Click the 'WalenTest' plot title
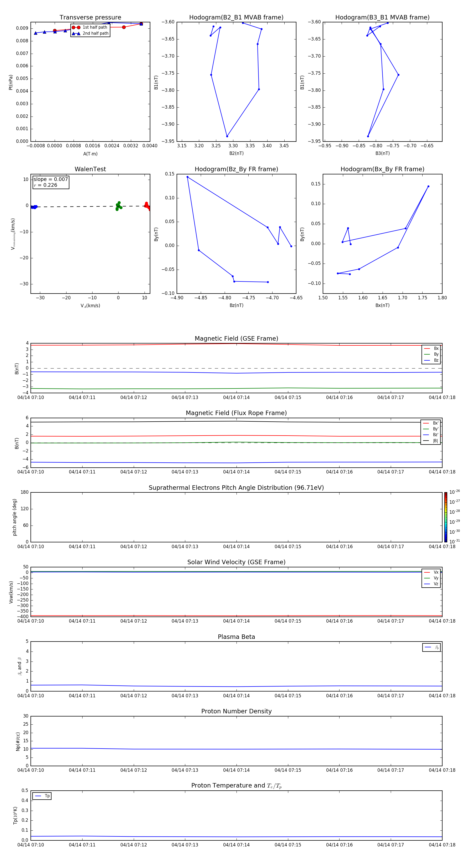This screenshot has width=473, height=868. (x=90, y=169)
